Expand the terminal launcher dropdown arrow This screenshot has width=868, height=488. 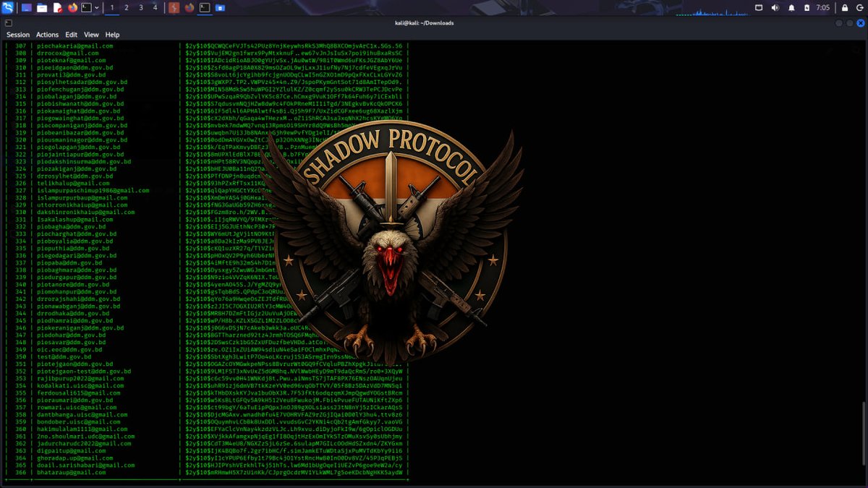click(x=97, y=8)
